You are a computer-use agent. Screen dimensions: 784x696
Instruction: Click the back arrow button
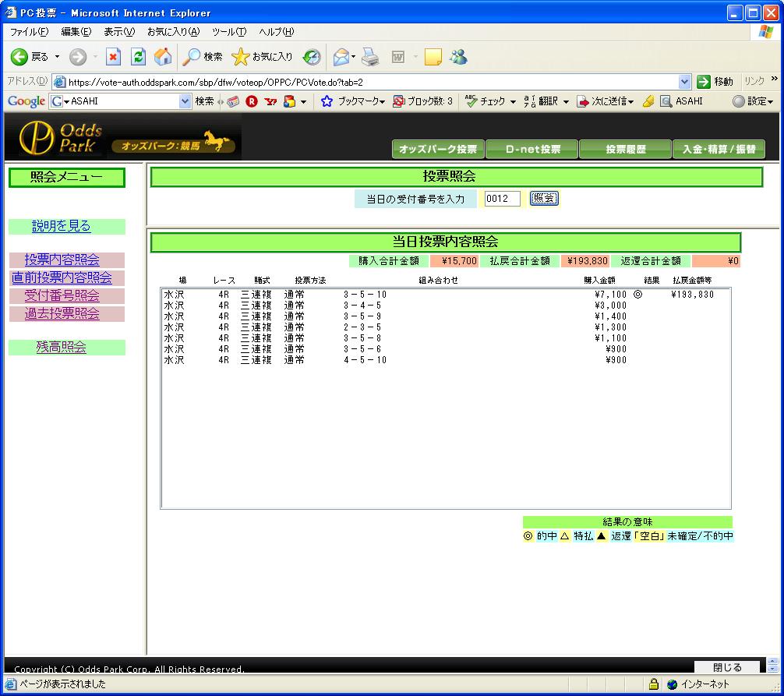(x=19, y=57)
